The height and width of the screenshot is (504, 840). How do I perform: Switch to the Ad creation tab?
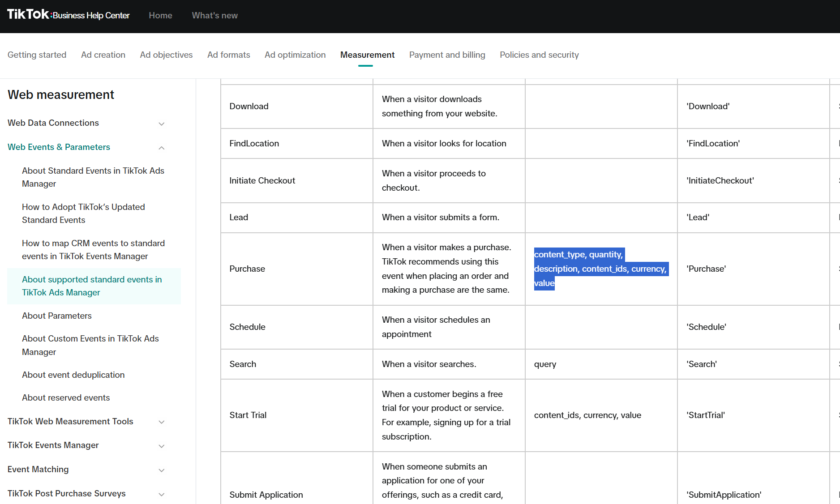pyautogui.click(x=103, y=55)
